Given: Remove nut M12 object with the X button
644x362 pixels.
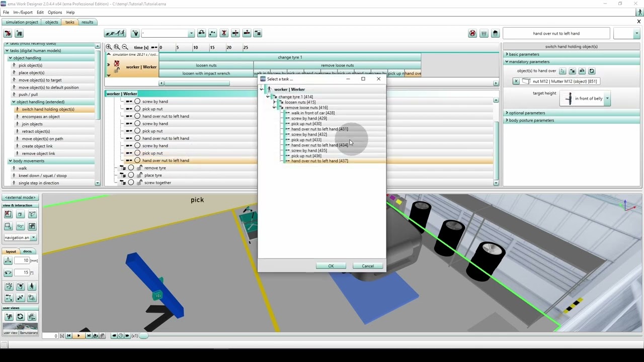Looking at the screenshot, I should point(516,81).
